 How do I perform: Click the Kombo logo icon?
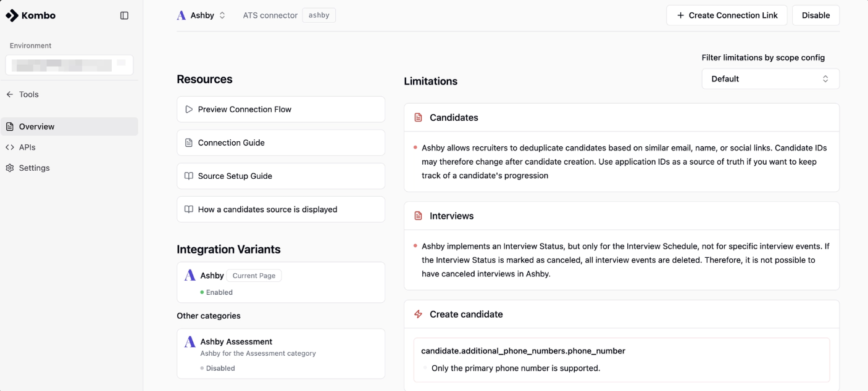pos(12,15)
